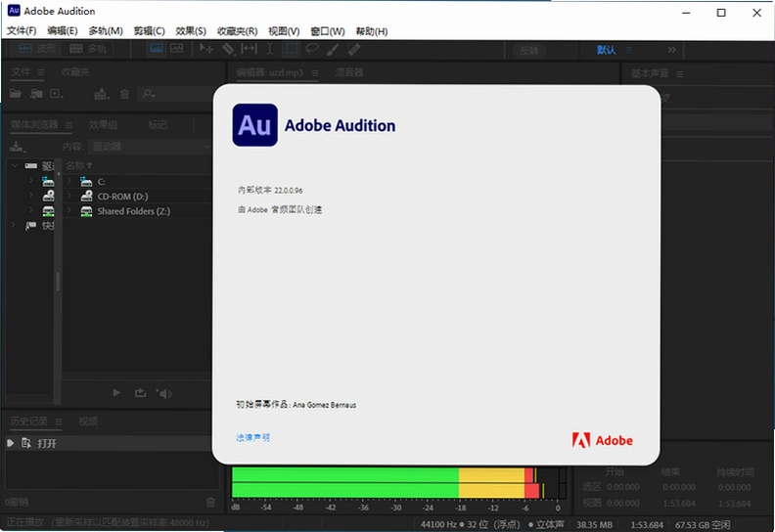
Task: Select the 默认 workspace
Action: (606, 50)
